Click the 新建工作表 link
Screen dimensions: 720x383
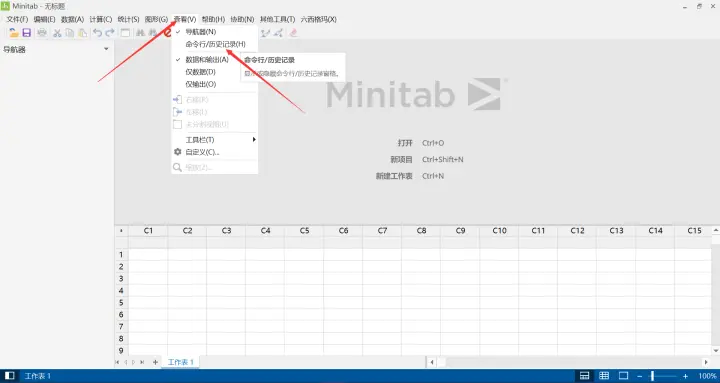tap(394, 176)
